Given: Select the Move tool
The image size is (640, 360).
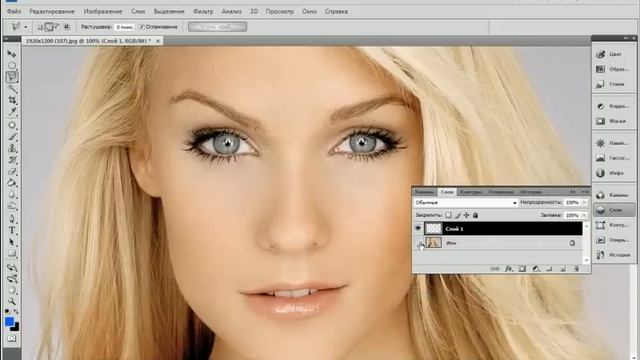Looking at the screenshot, I should coord(12,54).
